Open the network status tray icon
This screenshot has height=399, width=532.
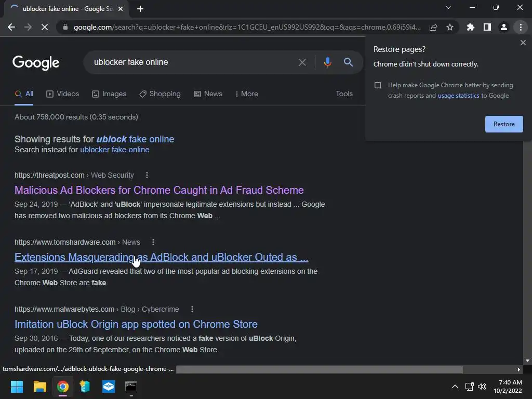point(470,387)
